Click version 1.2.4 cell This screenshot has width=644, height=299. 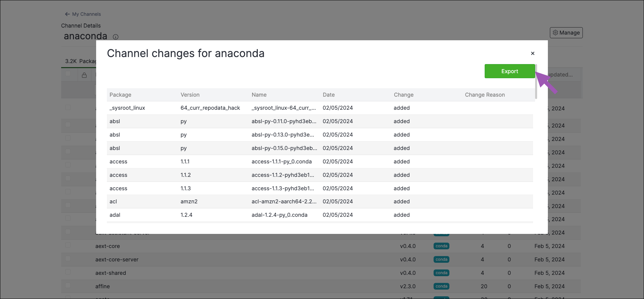[x=187, y=215]
